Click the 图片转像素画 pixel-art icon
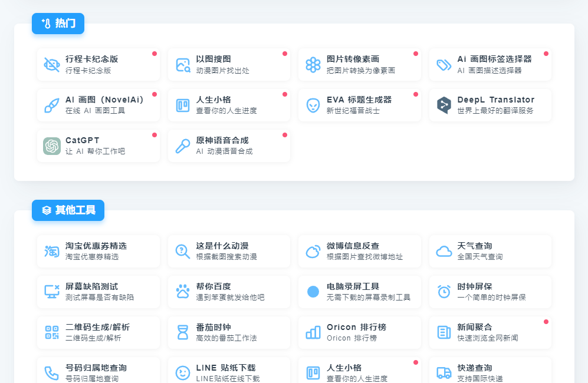This screenshot has width=588, height=383. pos(313,64)
